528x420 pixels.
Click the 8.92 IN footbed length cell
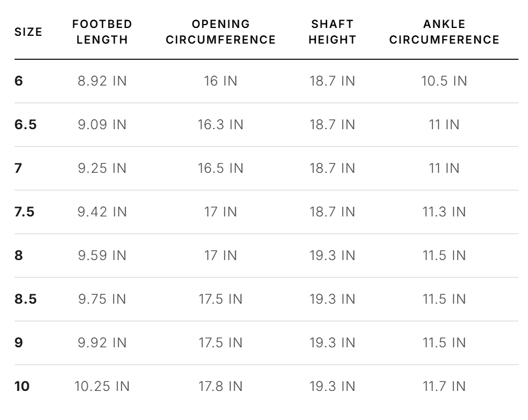(102, 81)
